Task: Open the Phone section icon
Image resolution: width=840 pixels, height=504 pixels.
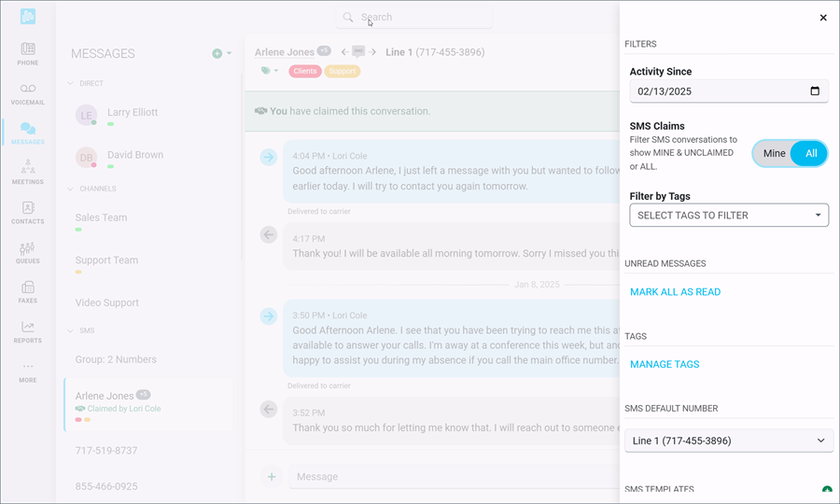Action: pos(28,52)
